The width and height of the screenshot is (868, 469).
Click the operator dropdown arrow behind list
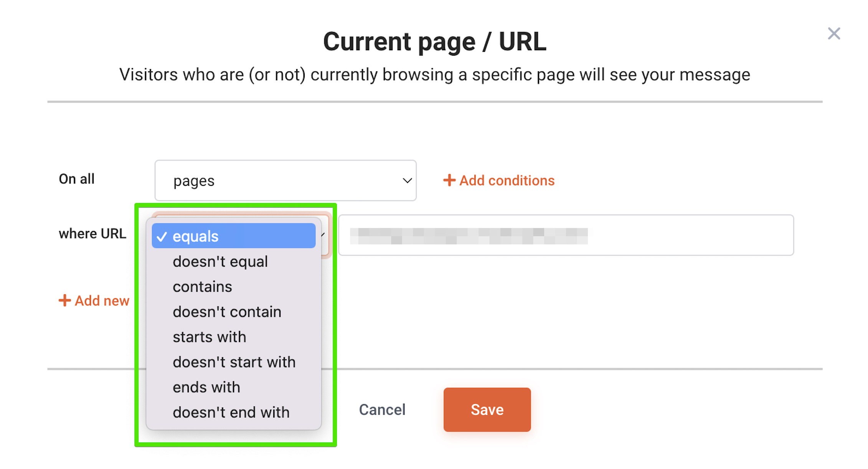pyautogui.click(x=323, y=235)
